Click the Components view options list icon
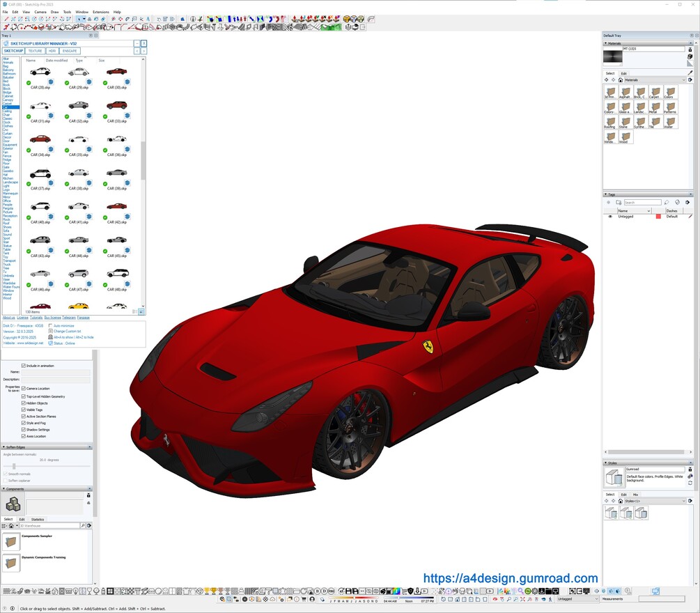 point(6,525)
